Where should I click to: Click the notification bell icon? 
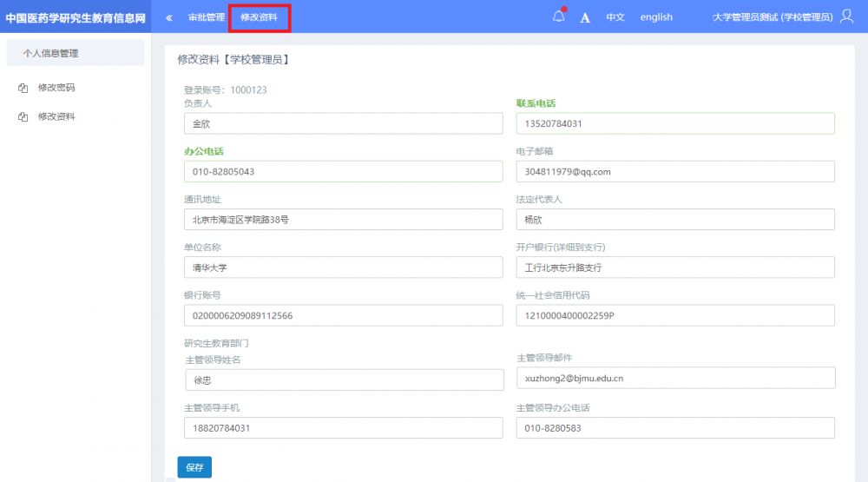[558, 17]
